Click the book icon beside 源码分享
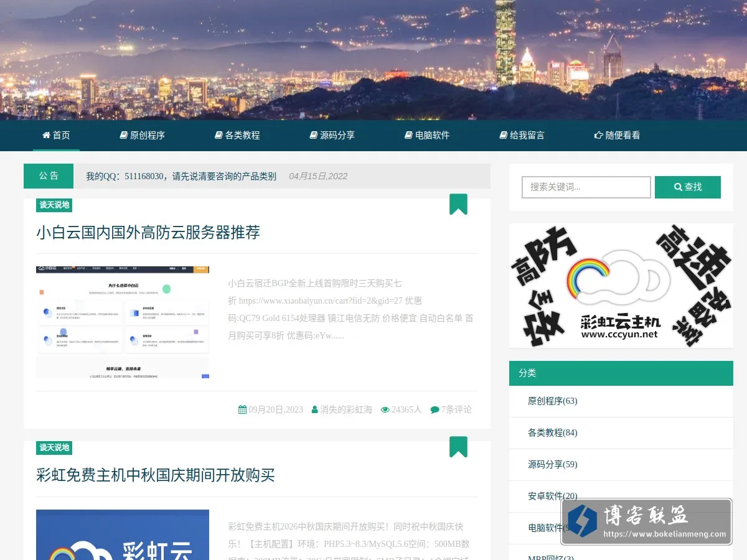Screen dimensions: 747x560 (314, 135)
